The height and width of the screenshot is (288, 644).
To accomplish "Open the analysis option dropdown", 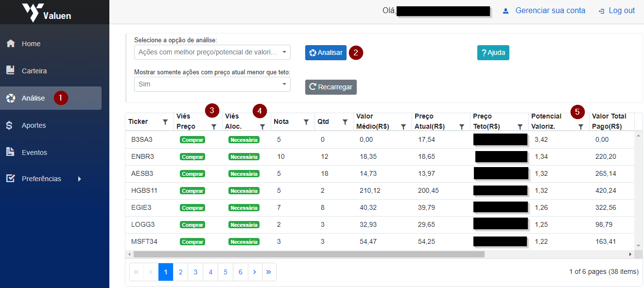I will (x=212, y=52).
